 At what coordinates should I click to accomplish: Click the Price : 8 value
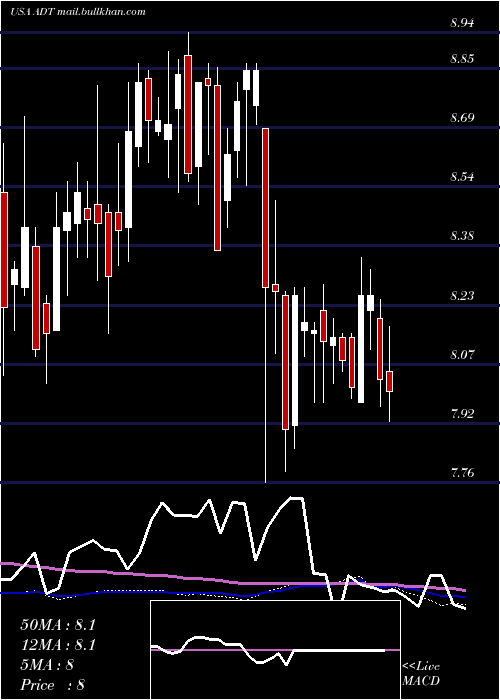pyautogui.click(x=52, y=685)
